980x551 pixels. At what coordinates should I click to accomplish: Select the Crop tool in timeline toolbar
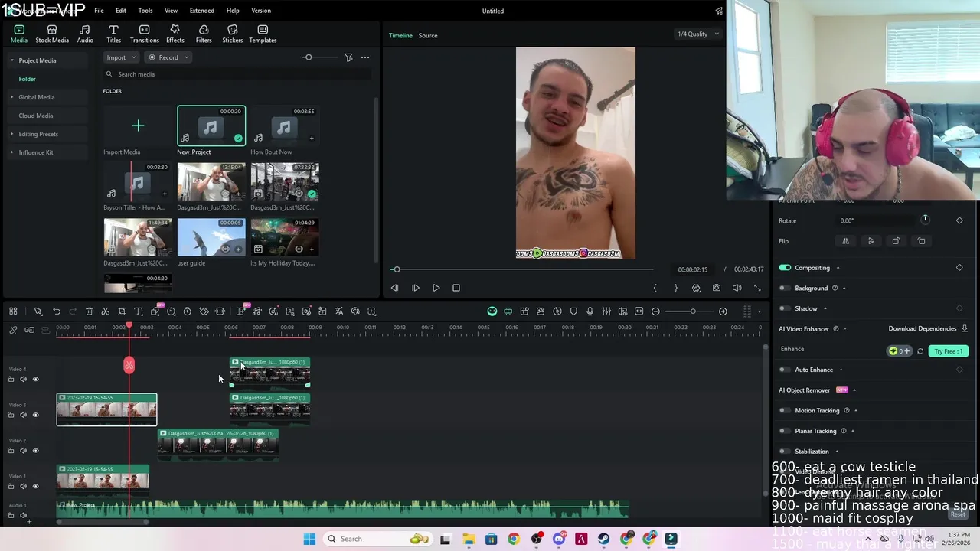click(122, 311)
